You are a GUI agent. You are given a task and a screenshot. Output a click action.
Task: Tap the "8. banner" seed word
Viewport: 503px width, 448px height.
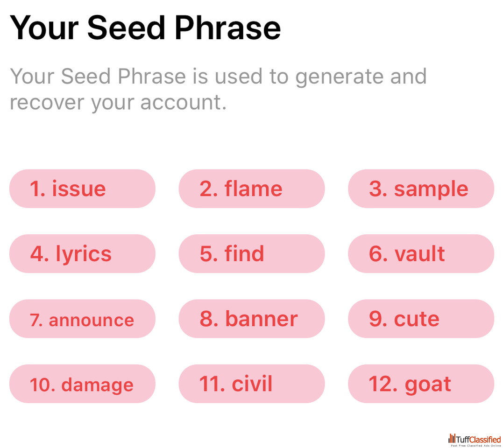[x=251, y=319]
